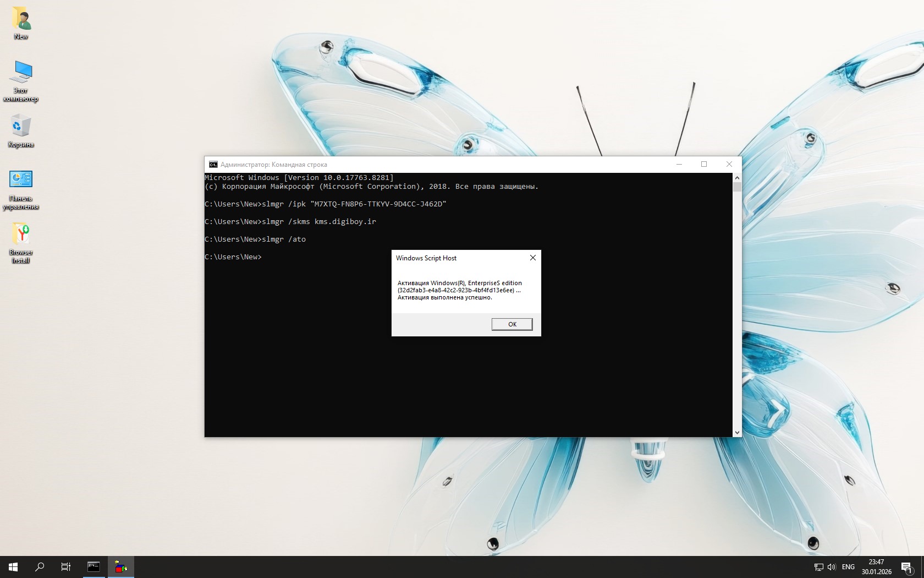This screenshot has height=578, width=924.
Task: Switch the ENG input language indicator
Action: pos(848,567)
